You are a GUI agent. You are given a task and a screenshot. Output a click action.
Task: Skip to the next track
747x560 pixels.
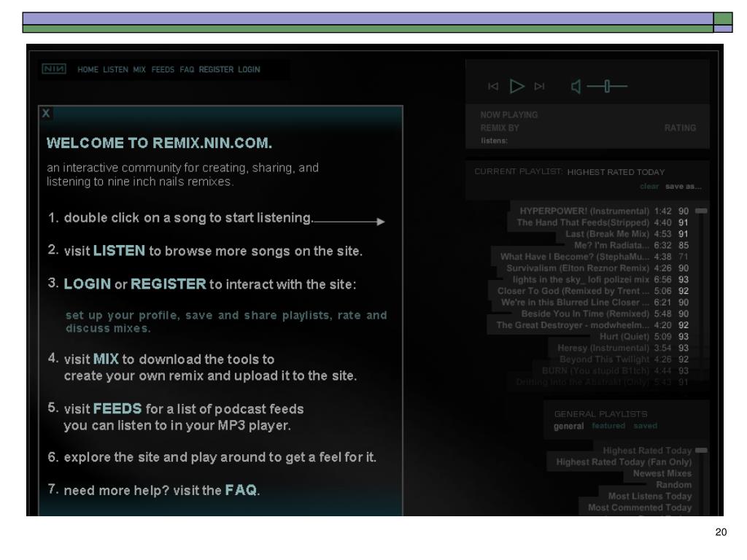[x=539, y=86]
